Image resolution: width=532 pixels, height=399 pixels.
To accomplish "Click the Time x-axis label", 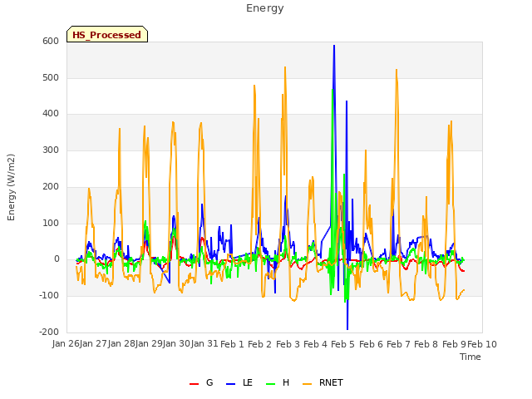I will click(x=470, y=357).
